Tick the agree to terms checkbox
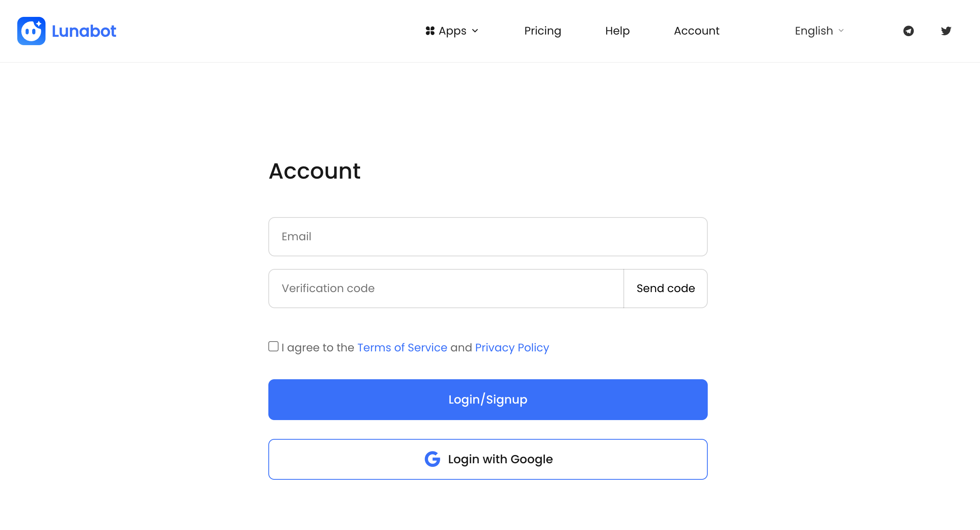 (273, 346)
